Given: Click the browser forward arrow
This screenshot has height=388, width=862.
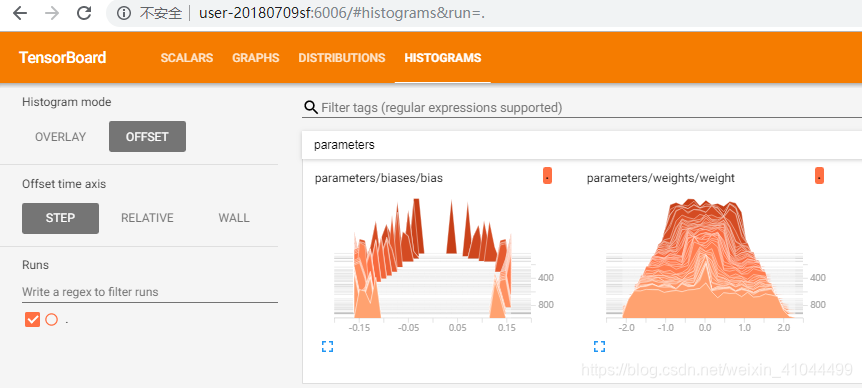Looking at the screenshot, I should (52, 14).
